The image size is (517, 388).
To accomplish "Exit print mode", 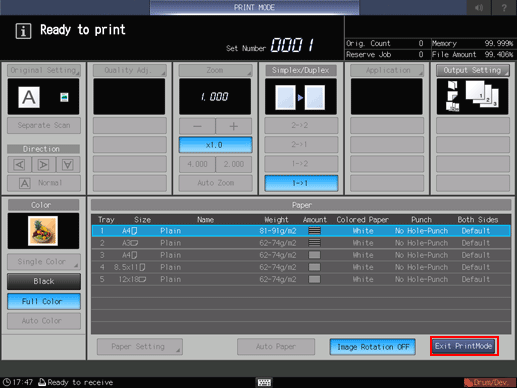I will coord(464,346).
